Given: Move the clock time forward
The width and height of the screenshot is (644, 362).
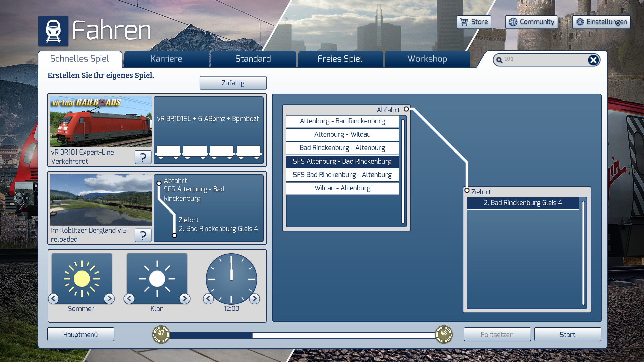Looking at the screenshot, I should click(x=255, y=298).
